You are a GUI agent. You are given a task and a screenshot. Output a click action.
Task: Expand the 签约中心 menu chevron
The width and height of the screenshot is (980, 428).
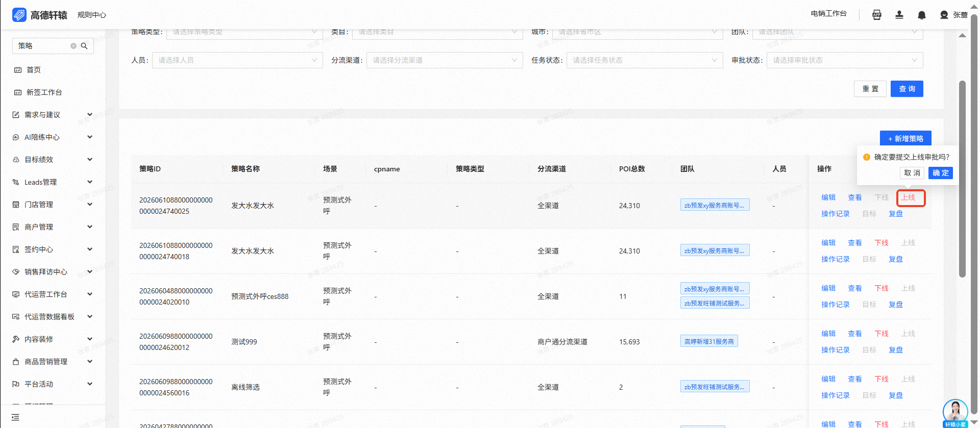90,249
